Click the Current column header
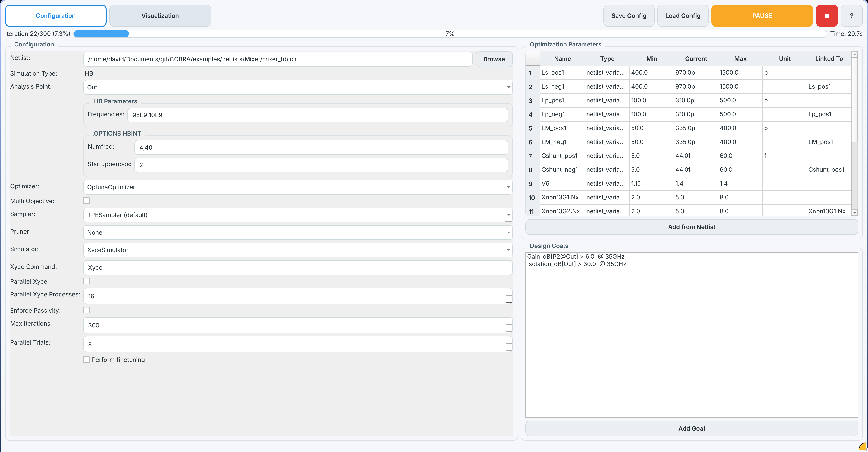This screenshot has width=868, height=452. (x=696, y=59)
